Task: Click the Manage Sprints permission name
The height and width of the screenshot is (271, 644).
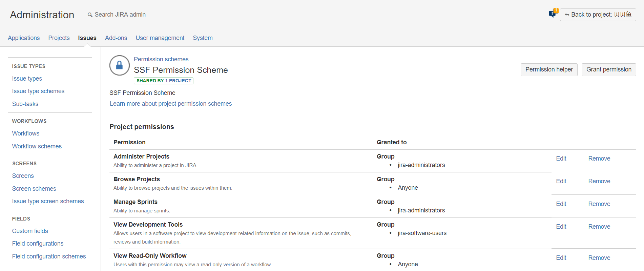Action: coord(136,202)
